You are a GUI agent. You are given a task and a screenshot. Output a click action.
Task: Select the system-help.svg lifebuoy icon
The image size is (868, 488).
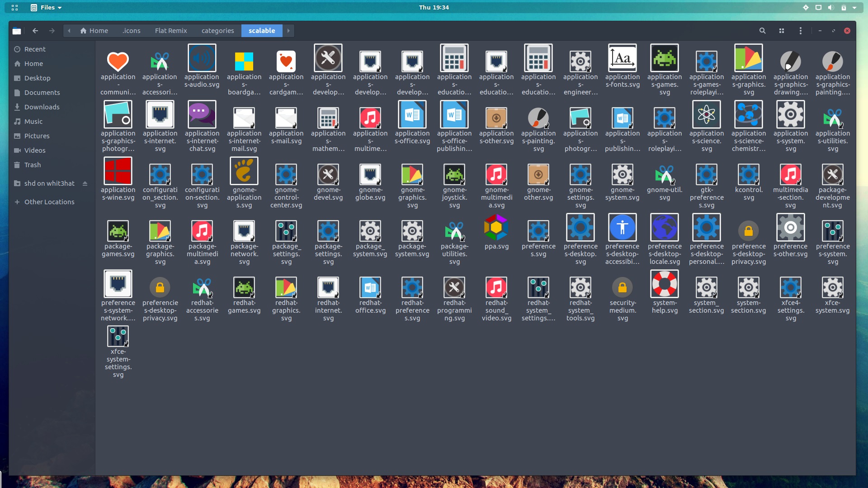[x=664, y=284]
